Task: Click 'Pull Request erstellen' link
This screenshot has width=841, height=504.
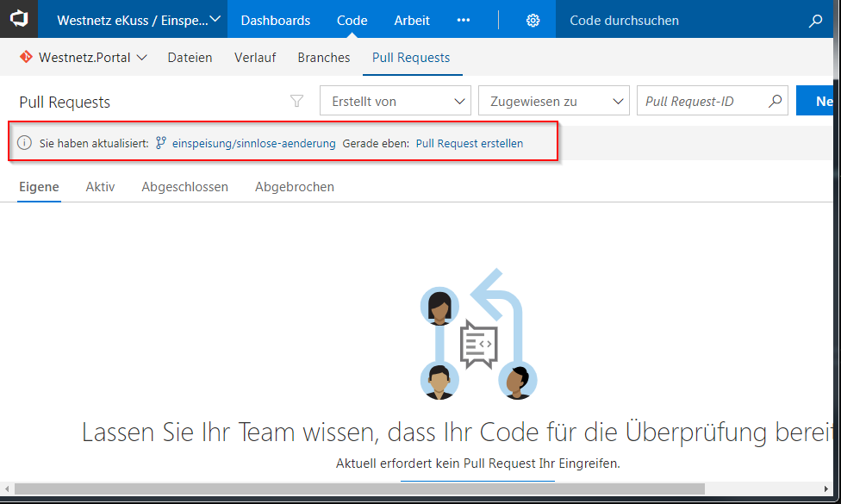Action: (469, 144)
